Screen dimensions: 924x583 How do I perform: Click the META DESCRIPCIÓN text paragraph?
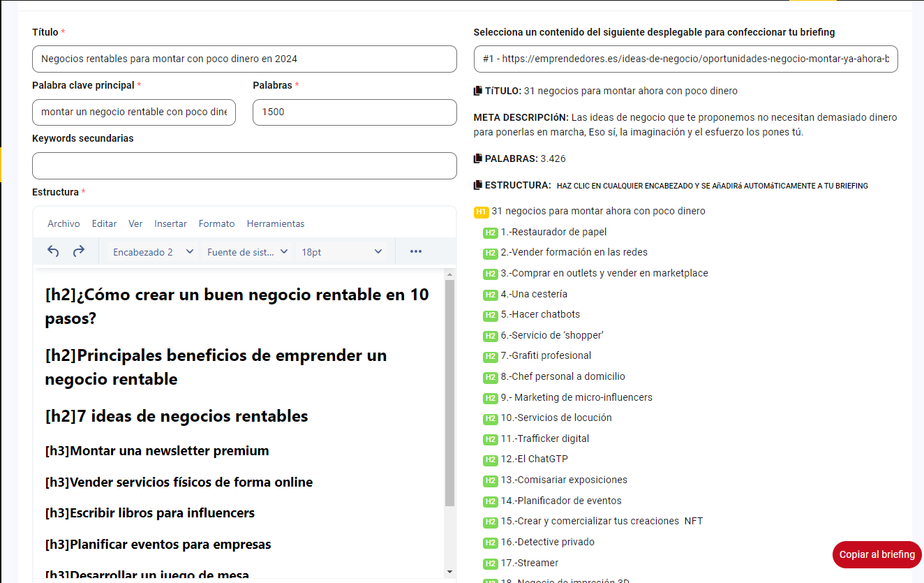point(685,125)
